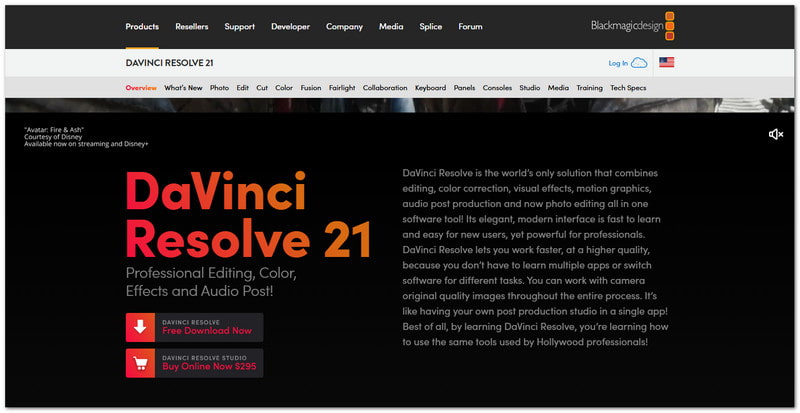800x413 pixels.
Task: Switch to the Cut tab
Action: (x=262, y=88)
